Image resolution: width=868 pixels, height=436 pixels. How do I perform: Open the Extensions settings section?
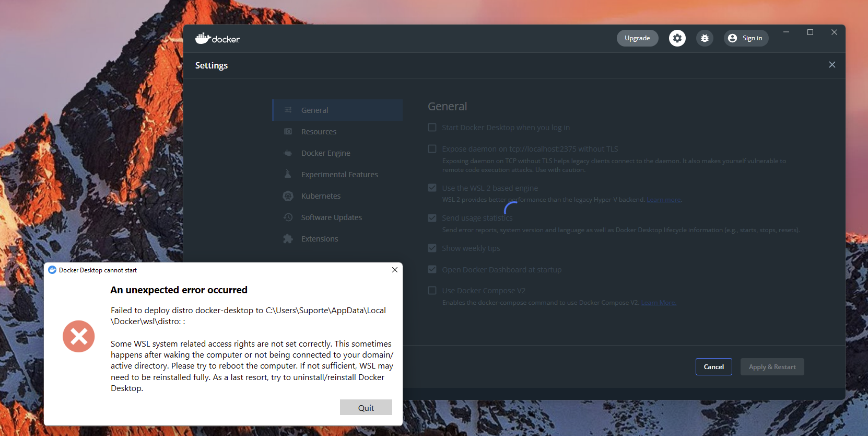pyautogui.click(x=338, y=238)
